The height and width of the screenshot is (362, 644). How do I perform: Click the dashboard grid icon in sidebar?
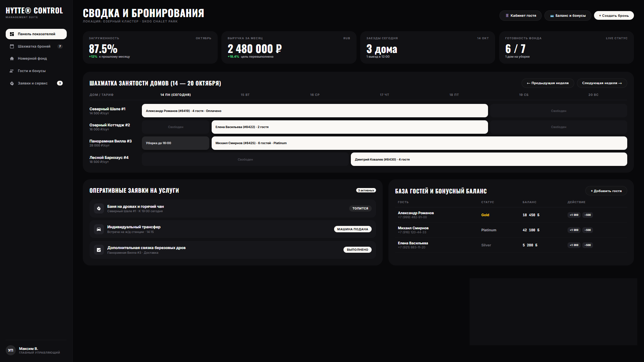[12, 34]
